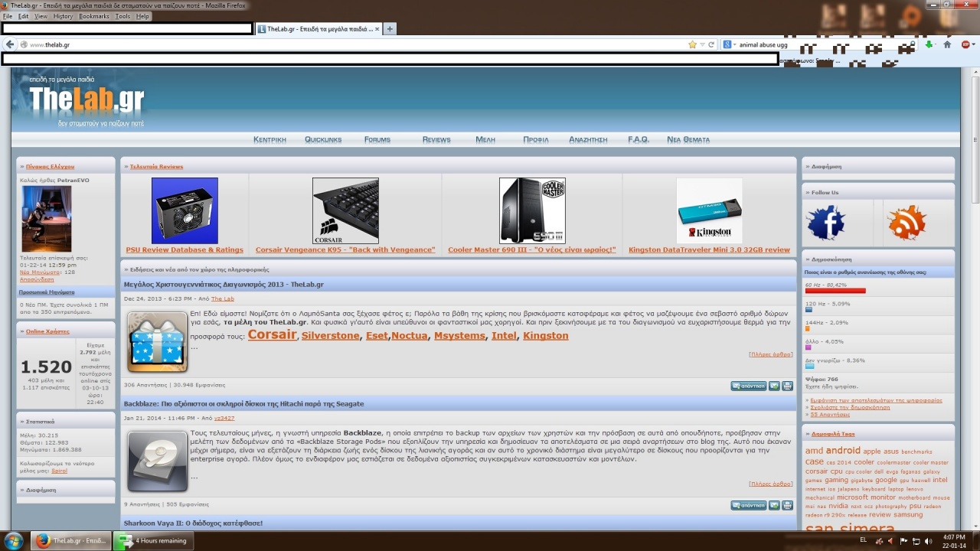Reply to Backblaze article with απάντηση button
The image size is (980, 551).
748,505
